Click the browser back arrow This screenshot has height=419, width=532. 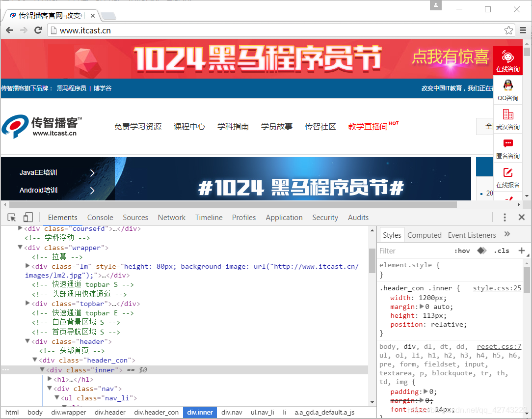tap(9, 30)
